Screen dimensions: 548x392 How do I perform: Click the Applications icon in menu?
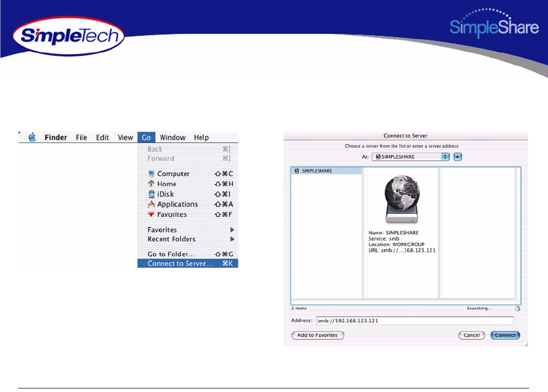[x=151, y=204]
